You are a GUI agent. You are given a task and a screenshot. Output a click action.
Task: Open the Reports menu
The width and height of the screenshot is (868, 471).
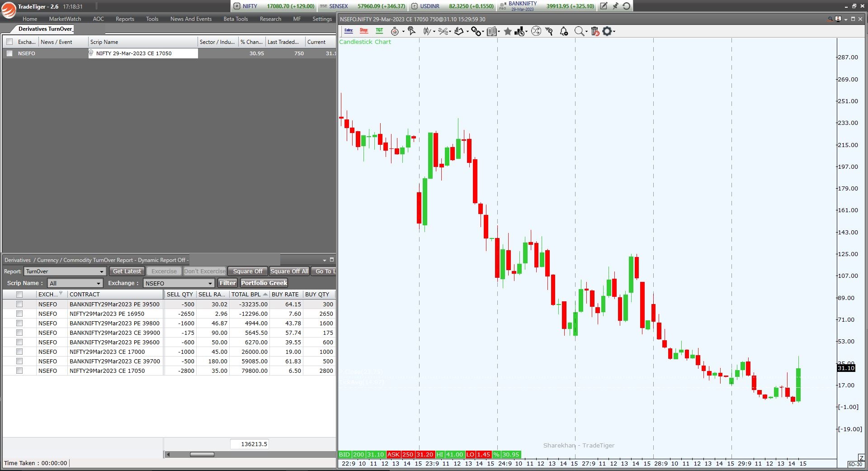point(125,19)
